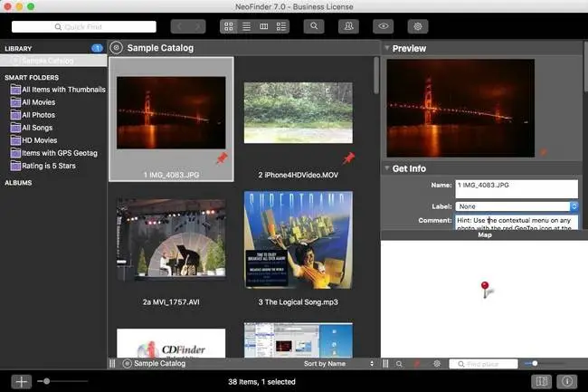Click the Library count badge
This screenshot has height=392, width=588.
click(x=97, y=48)
